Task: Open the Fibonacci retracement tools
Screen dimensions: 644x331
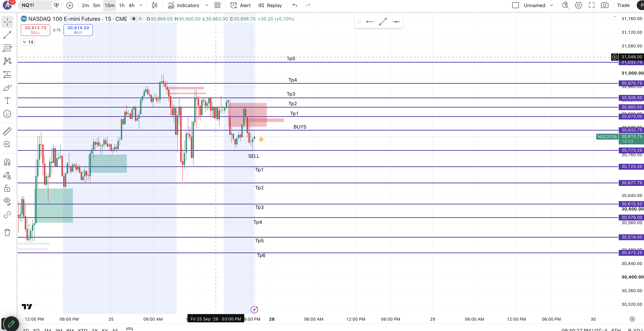Action: [x=7, y=48]
